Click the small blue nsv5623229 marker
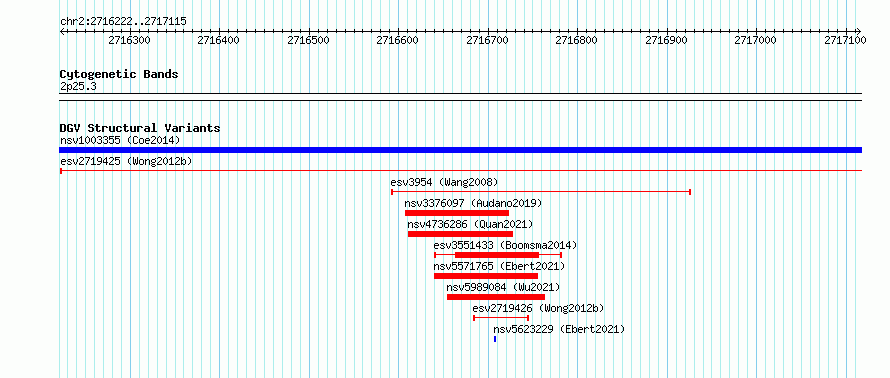 (495, 339)
